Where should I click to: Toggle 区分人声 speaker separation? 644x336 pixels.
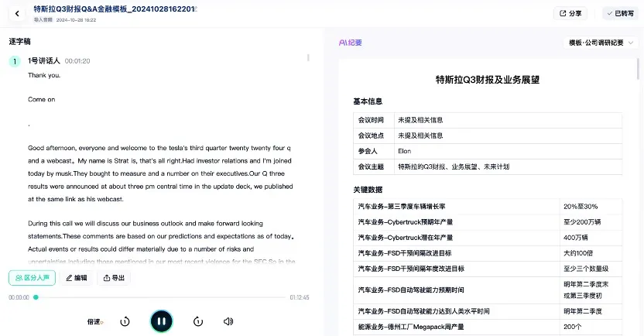click(x=32, y=278)
